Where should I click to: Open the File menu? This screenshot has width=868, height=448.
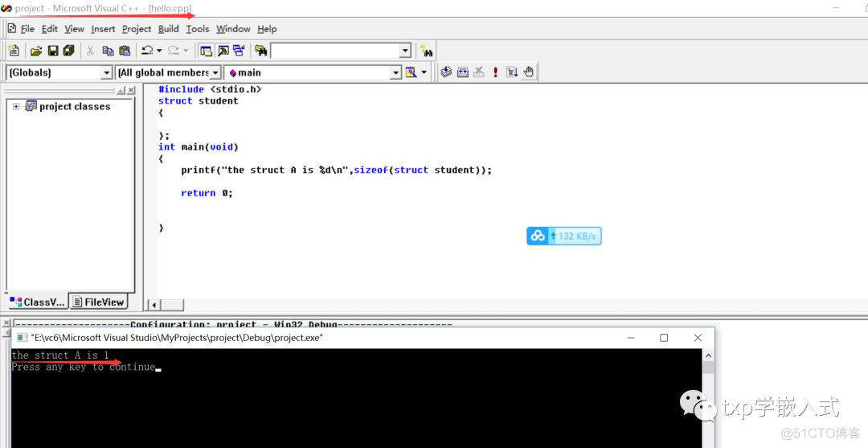pos(27,29)
